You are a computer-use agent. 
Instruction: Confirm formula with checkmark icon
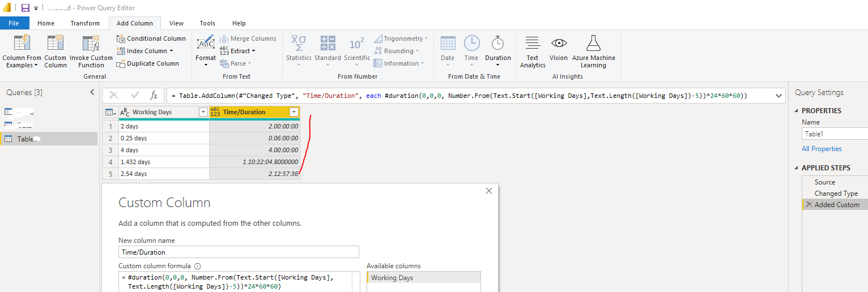(x=134, y=96)
